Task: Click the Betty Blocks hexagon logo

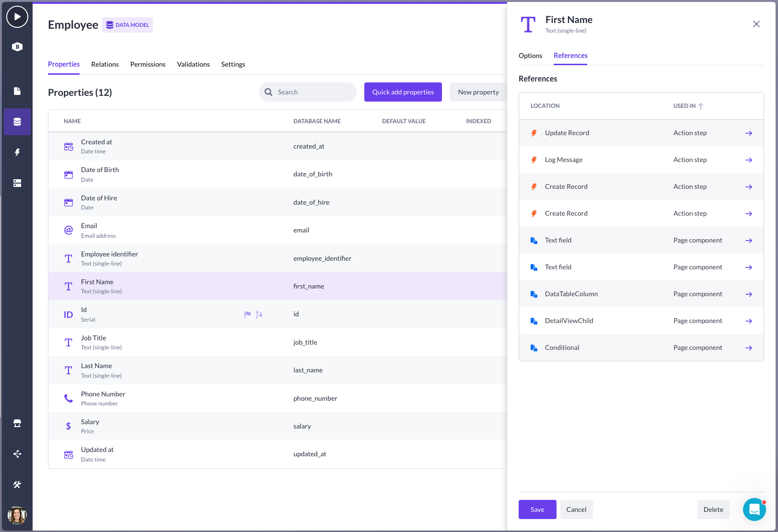Action: pos(17,46)
